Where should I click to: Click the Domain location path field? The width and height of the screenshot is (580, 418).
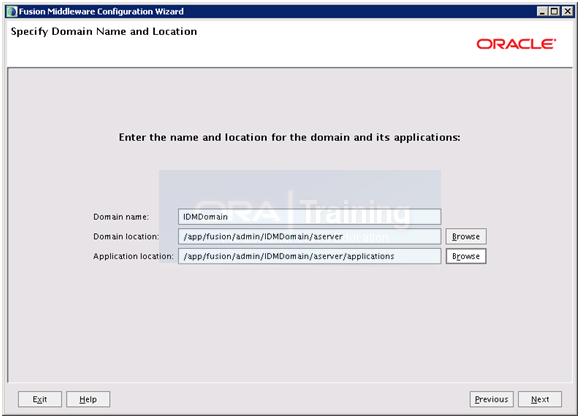pyautogui.click(x=309, y=236)
